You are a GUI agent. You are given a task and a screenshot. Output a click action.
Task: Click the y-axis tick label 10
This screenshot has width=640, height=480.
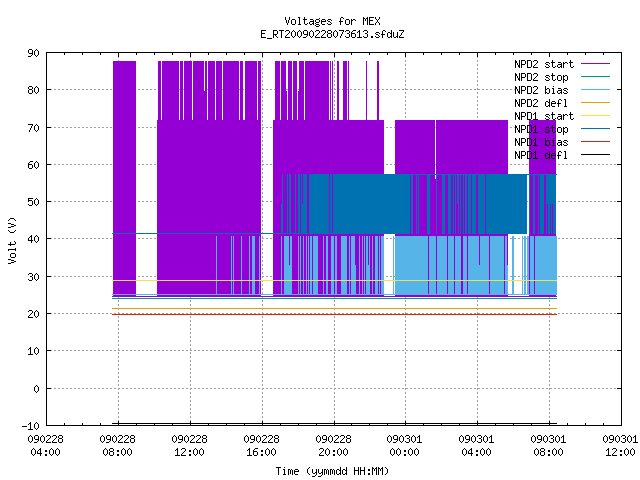tap(33, 351)
